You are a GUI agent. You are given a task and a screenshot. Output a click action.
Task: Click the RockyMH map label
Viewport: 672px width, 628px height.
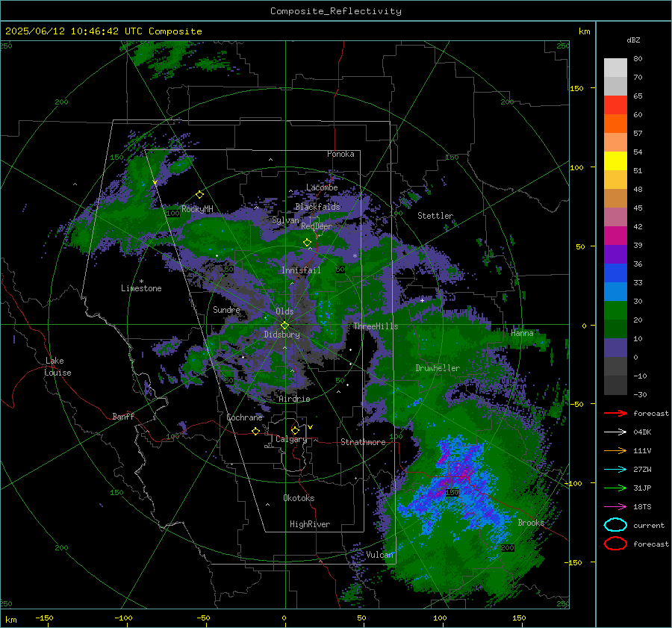(197, 209)
